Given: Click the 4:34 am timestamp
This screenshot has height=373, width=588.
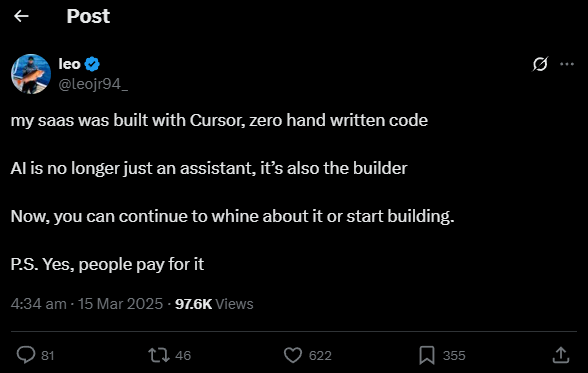Looking at the screenshot, I should tap(39, 304).
